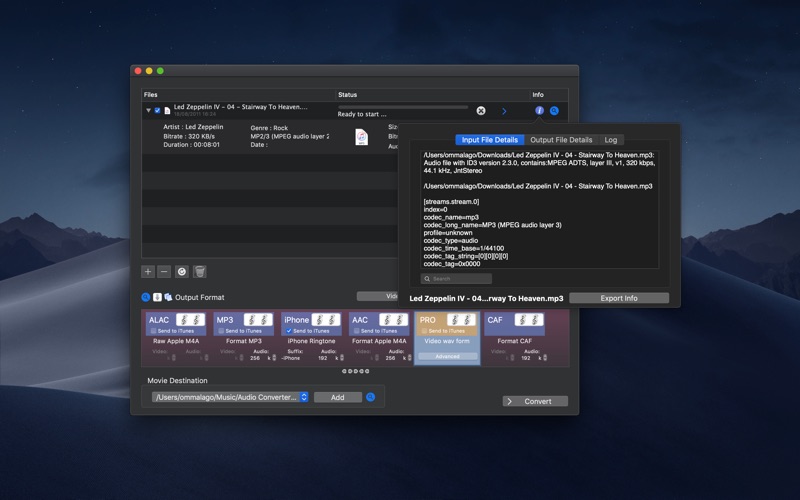This screenshot has width=800, height=500.
Task: Open the Log tab
Action: pos(611,140)
